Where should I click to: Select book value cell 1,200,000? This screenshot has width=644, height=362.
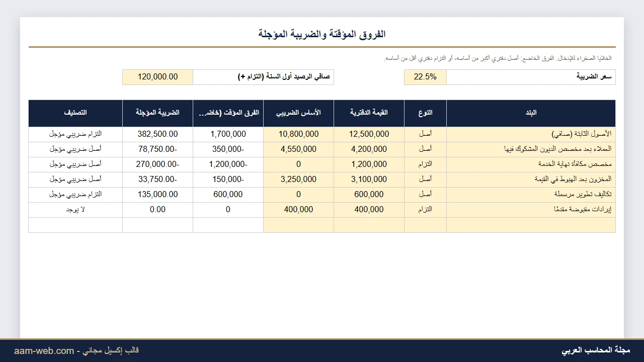point(369,164)
